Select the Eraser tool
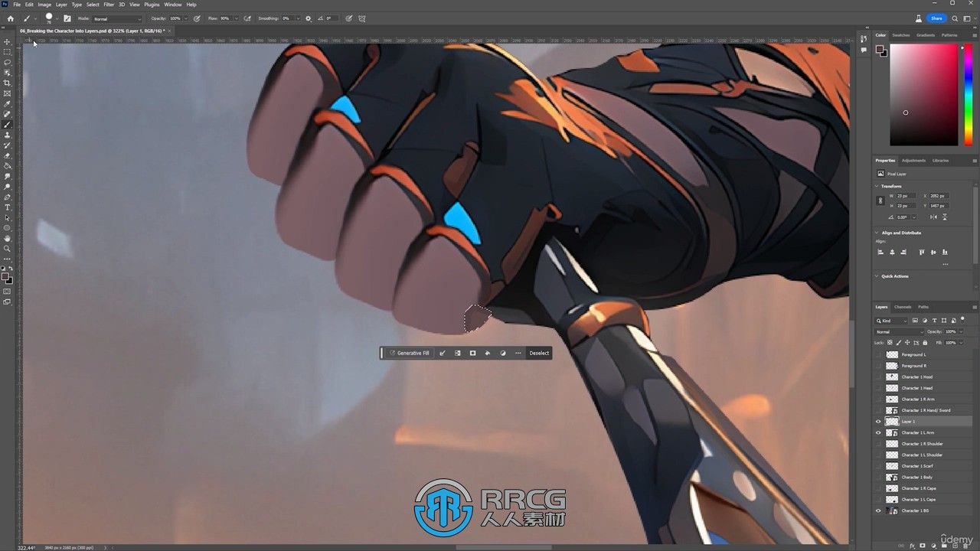The image size is (980, 551). click(8, 155)
